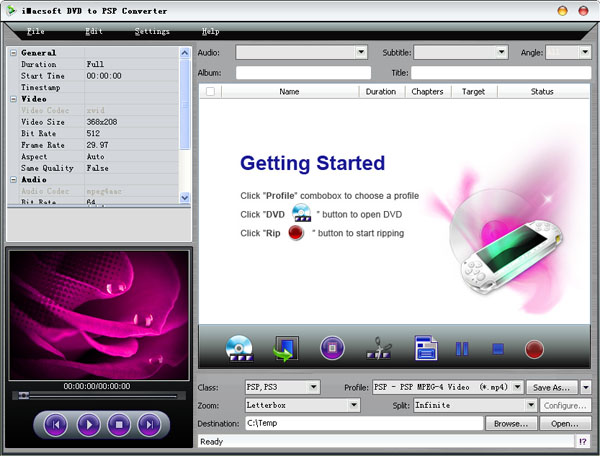Viewport: 600px width, 456px height.
Task: Open the Settings menu
Action: tap(152, 31)
